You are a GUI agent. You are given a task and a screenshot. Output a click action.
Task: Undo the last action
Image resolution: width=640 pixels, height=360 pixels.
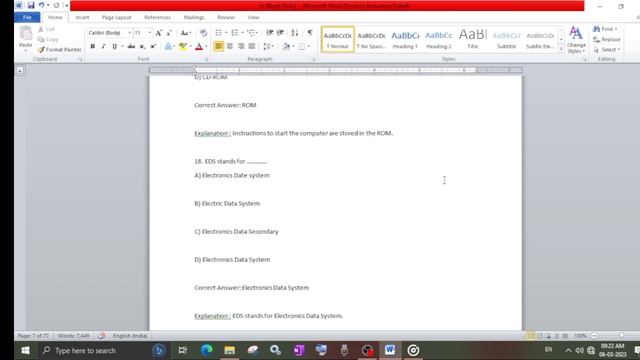click(x=41, y=6)
